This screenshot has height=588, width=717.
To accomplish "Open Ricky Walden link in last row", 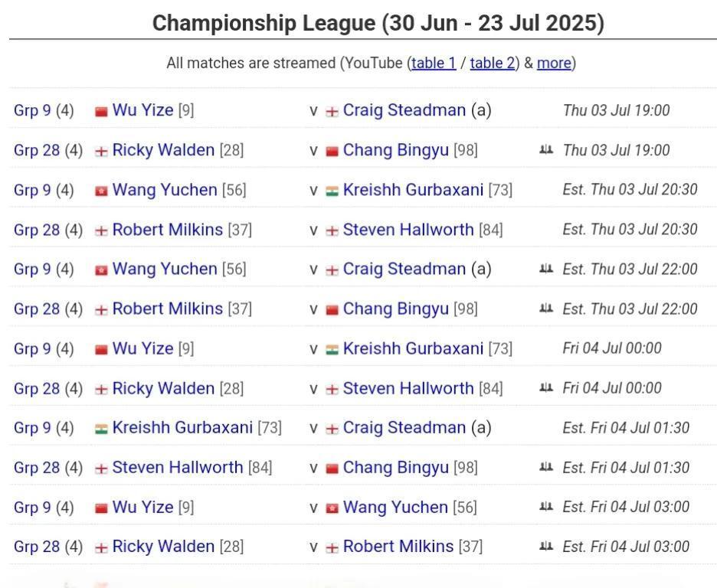I will [x=163, y=547].
